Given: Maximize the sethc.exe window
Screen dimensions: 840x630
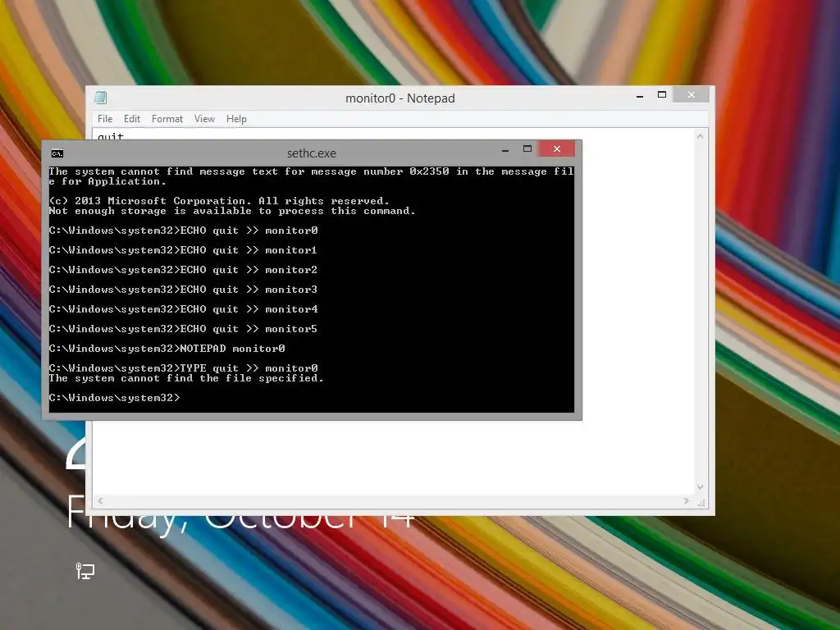Looking at the screenshot, I should (x=527, y=149).
